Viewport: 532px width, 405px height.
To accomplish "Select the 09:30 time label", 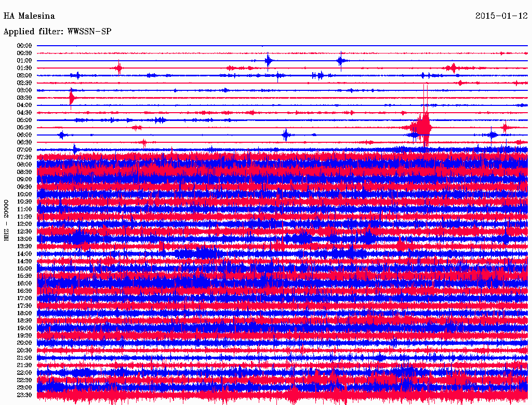I will (x=24, y=187).
